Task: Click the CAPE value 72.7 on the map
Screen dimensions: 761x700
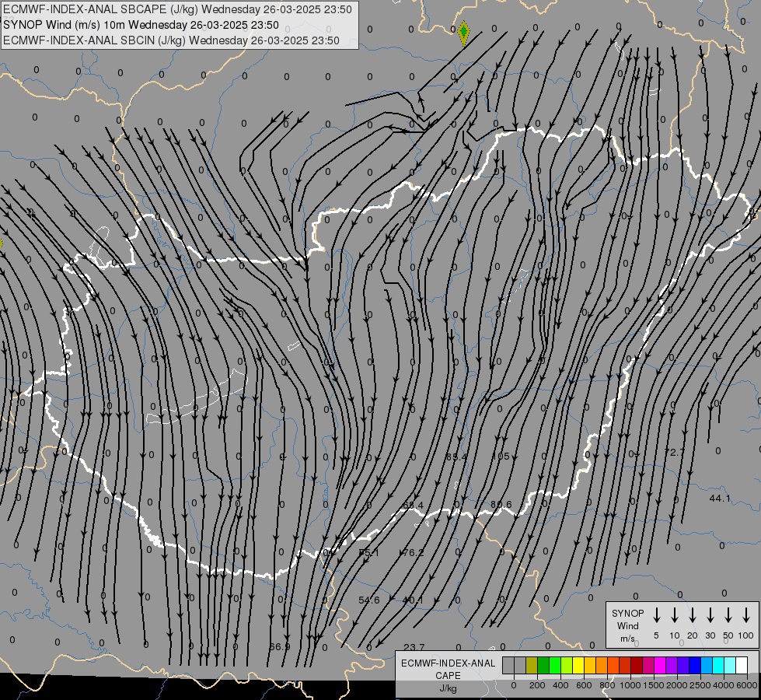Action: [674, 452]
